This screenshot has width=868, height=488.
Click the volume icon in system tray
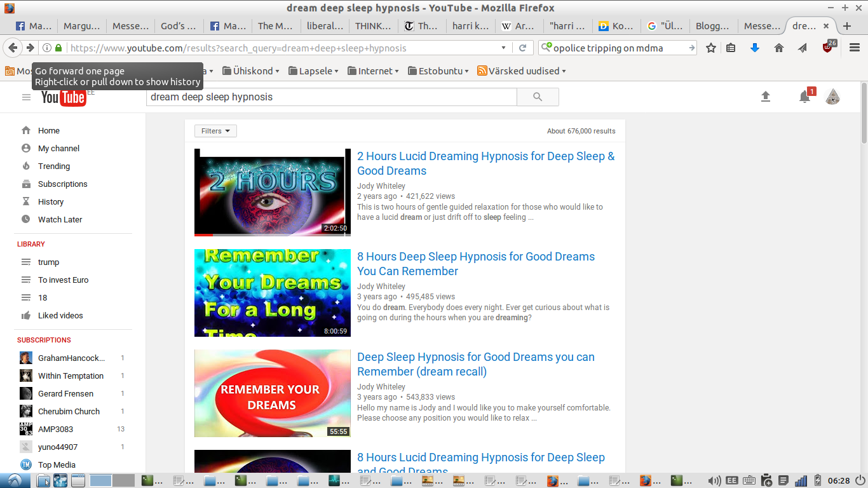coord(714,481)
